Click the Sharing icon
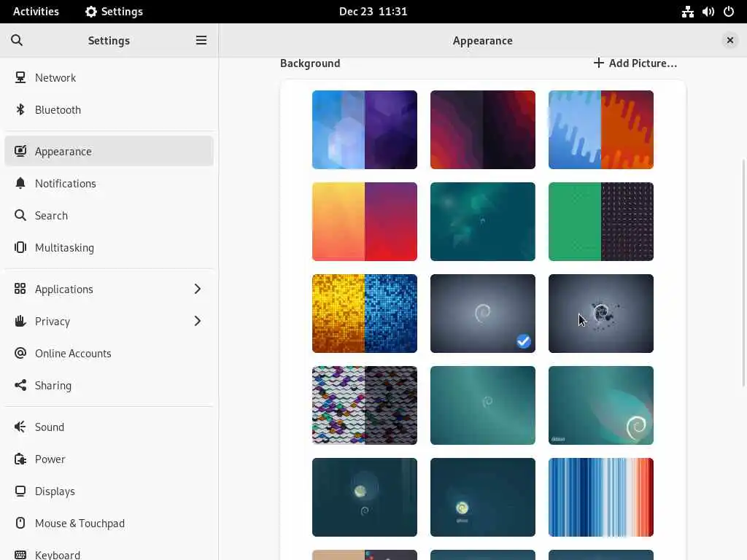Viewport: 747px width, 560px height. pos(20,385)
